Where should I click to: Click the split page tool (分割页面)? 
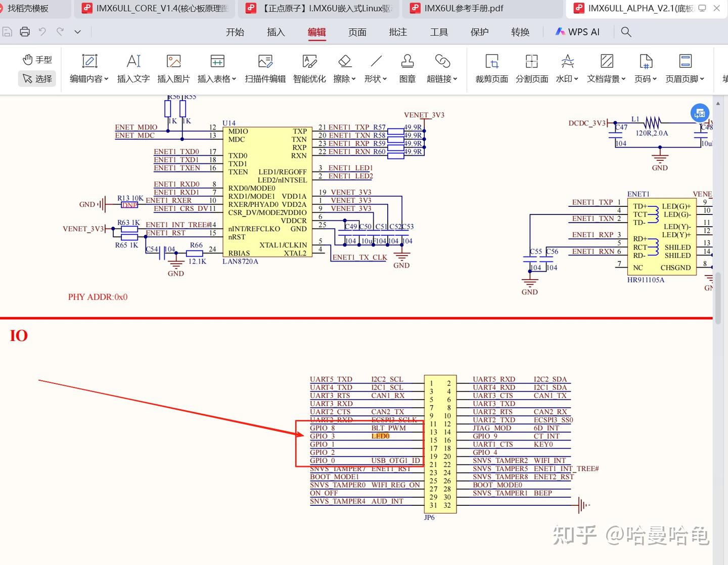[x=531, y=68]
